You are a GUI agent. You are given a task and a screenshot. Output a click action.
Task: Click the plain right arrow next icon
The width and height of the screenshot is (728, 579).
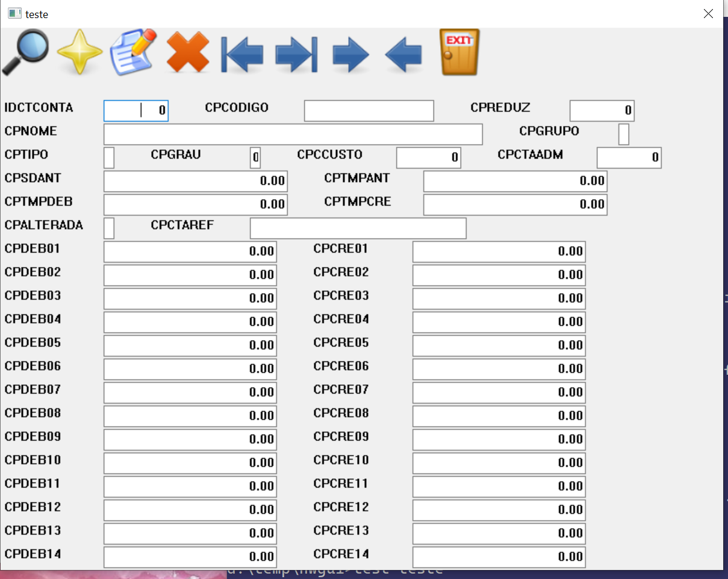(350, 55)
